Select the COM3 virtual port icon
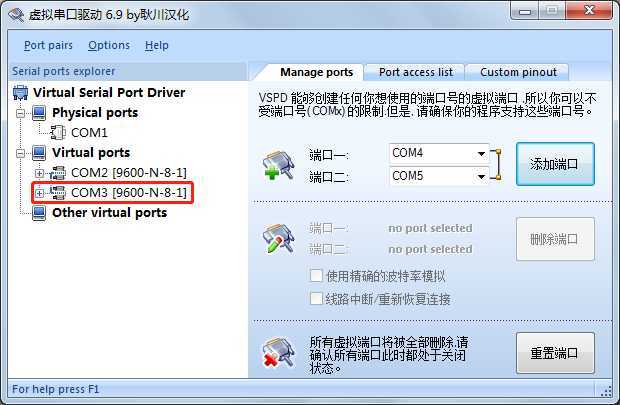Viewport: 620px width, 405px height. [x=58, y=193]
